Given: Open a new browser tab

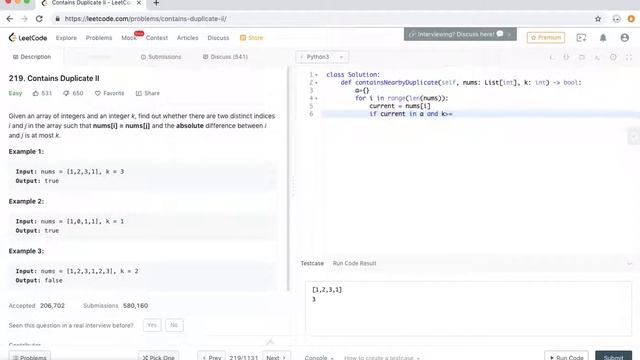Looking at the screenshot, I should pos(156,3).
